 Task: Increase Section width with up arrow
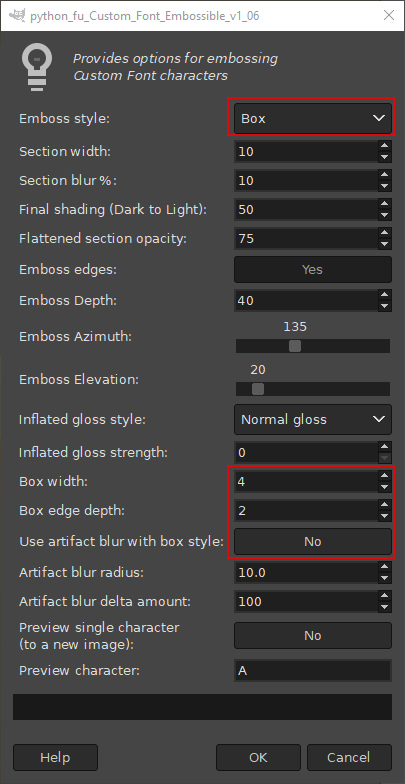coord(384,146)
